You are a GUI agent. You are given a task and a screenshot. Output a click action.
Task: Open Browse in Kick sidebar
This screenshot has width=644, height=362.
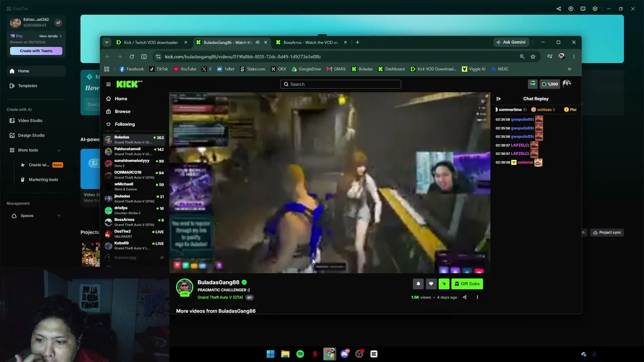[x=122, y=112]
